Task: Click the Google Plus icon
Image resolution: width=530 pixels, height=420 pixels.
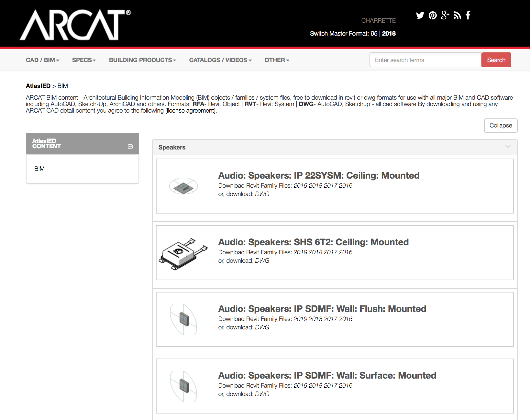Action: (445, 15)
